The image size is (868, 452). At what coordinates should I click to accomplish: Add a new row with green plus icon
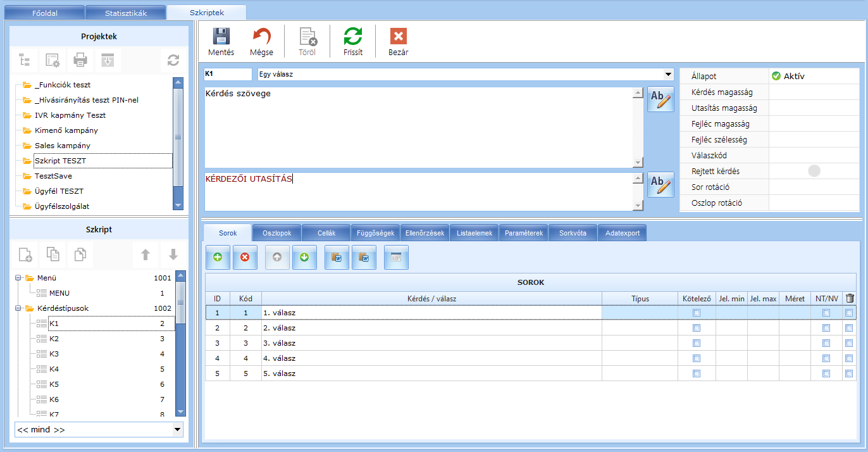click(218, 258)
